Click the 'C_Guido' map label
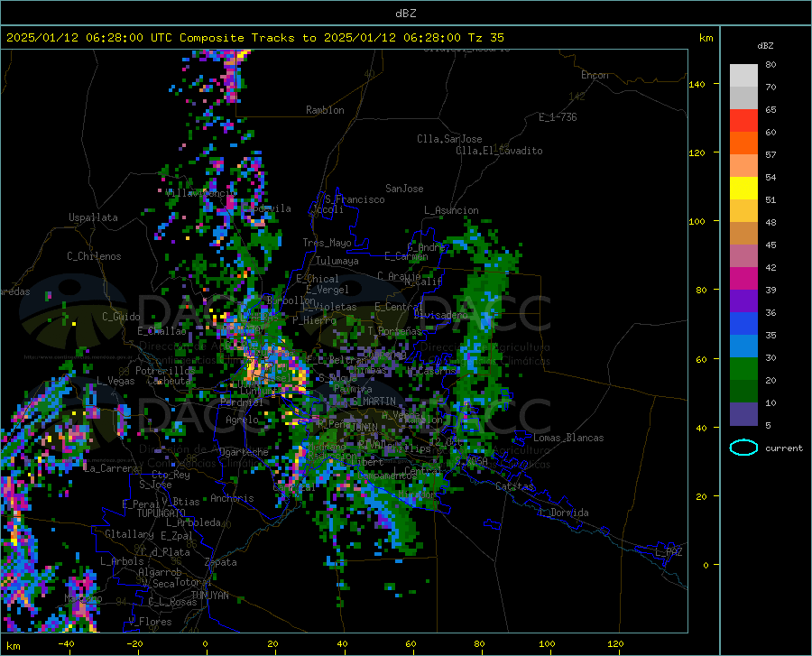Viewport: 812px width, 656px height. tap(121, 317)
